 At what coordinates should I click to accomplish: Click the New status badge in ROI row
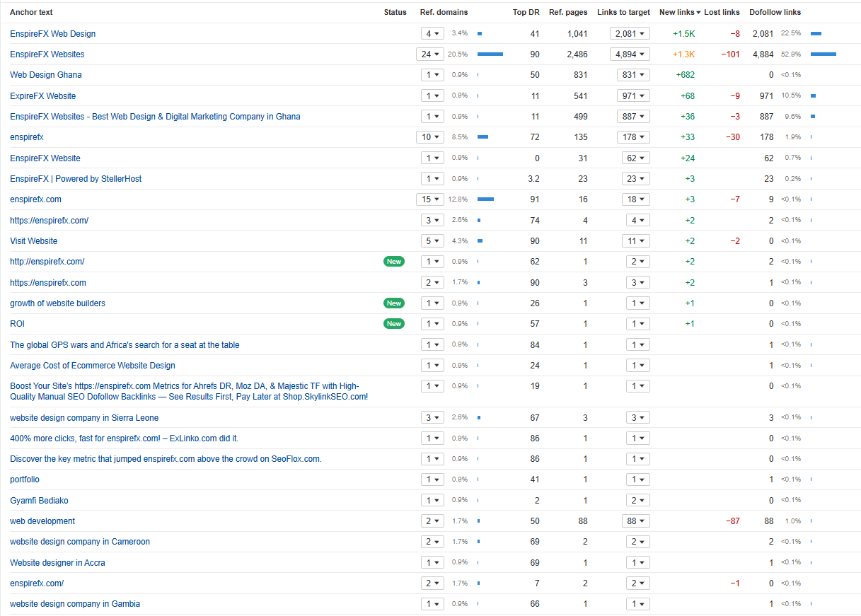pyautogui.click(x=394, y=324)
